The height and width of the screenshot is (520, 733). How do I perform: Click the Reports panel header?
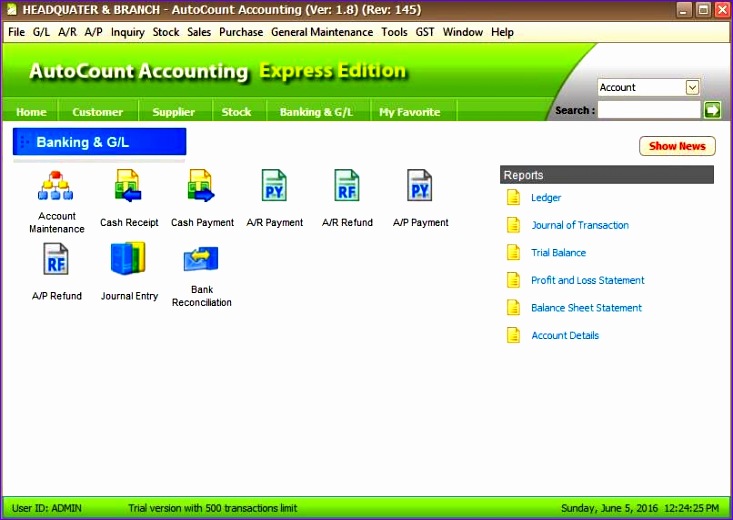(x=607, y=175)
